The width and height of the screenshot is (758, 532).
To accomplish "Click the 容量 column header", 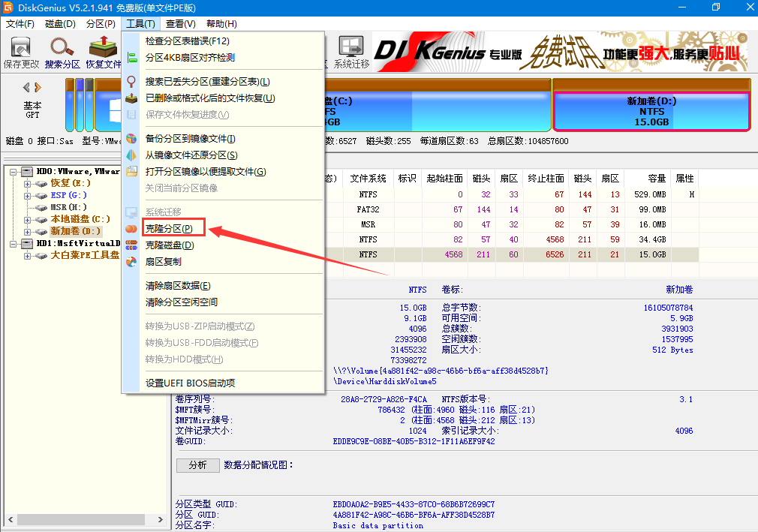I will click(647, 179).
